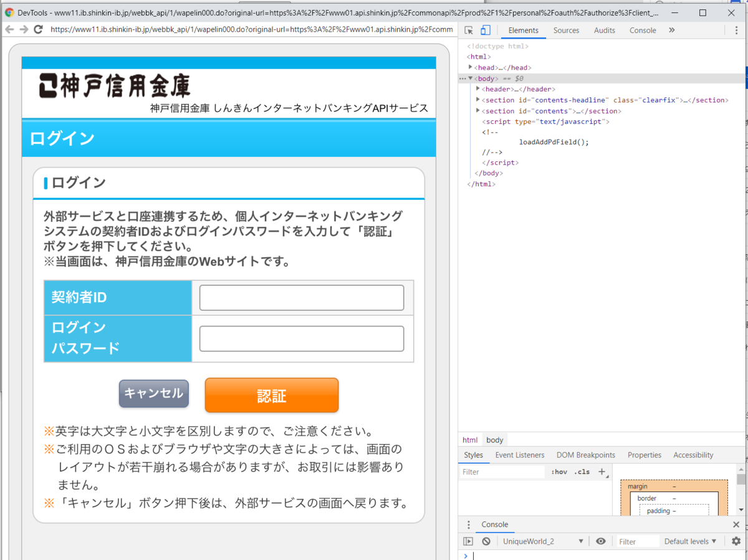The height and width of the screenshot is (560, 748).
Task: Toggle the .cls class editor
Action: tap(582, 472)
